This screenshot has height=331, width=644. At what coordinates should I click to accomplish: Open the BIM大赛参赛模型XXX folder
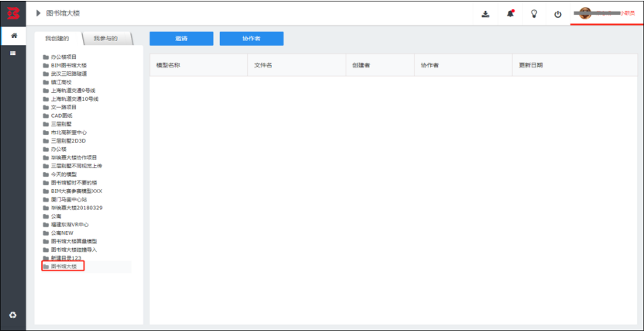73,191
